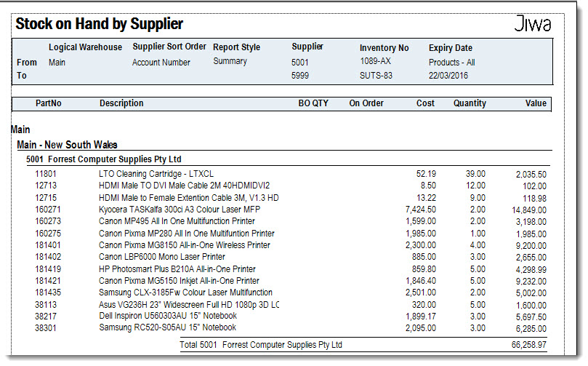Click Samsung RC520-S05AU 15" Notebook
This screenshot has width=588, height=366.
(168, 327)
